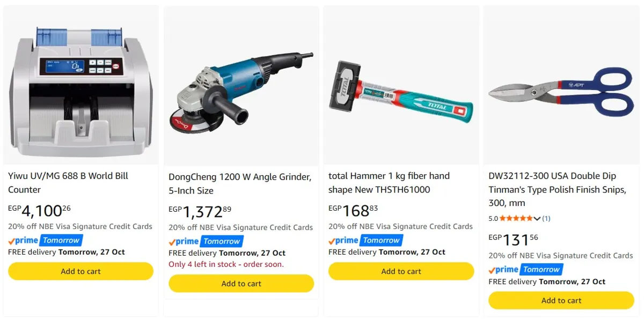This screenshot has height=320, width=644.
Task: Open the Yiwu bill counter product image
Action: [80, 85]
